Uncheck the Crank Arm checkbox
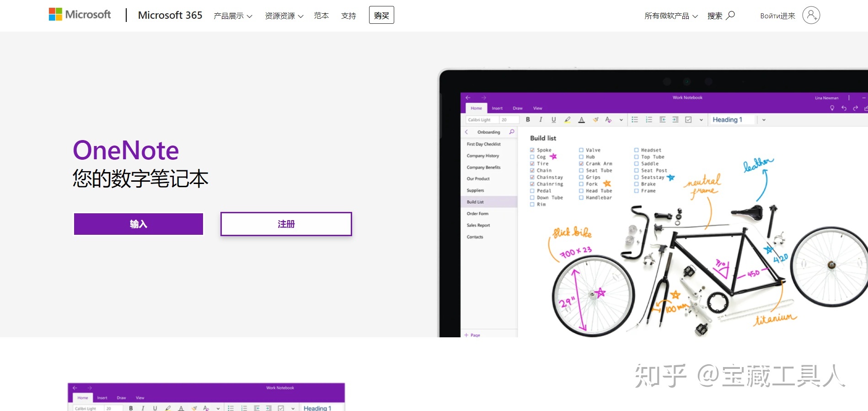Viewport: 868px width, 411px height. tap(581, 163)
